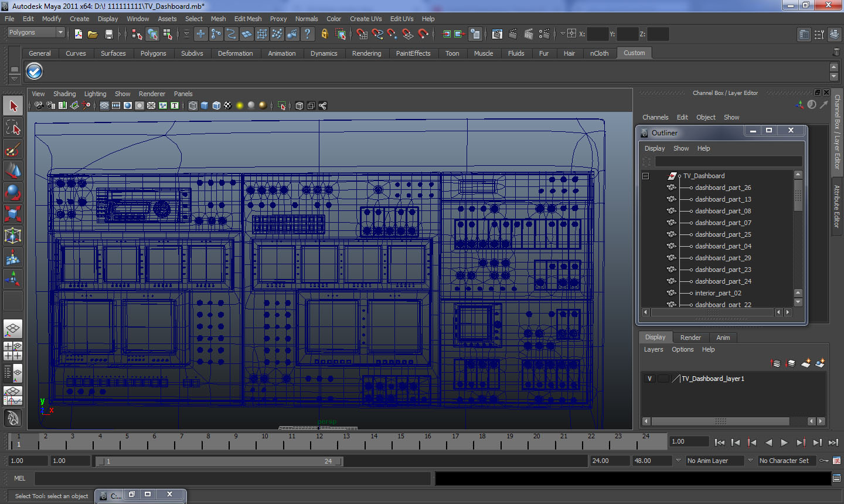This screenshot has height=504, width=844.
Task: Click the Open Scene folder icon
Action: (x=93, y=34)
